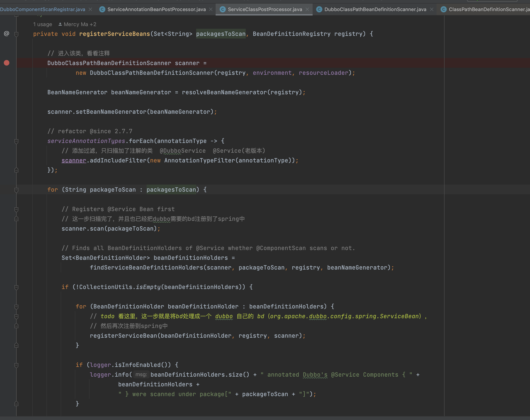Click the environment constructor argument
Image resolution: width=530 pixels, height=420 pixels.
272,73
